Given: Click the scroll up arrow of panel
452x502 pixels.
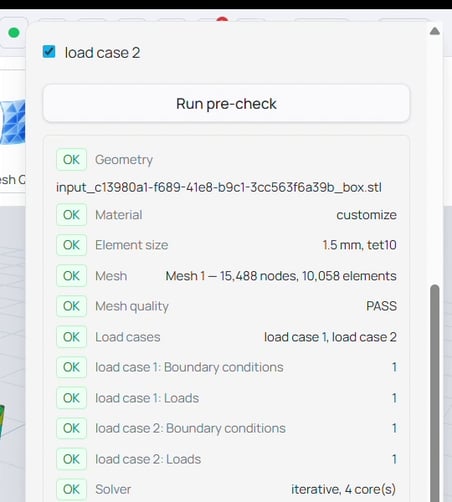Looking at the screenshot, I should (x=435, y=31).
